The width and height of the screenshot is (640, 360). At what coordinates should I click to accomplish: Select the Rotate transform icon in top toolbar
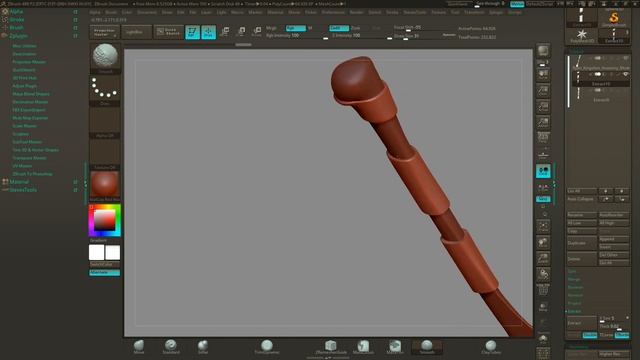257,32
